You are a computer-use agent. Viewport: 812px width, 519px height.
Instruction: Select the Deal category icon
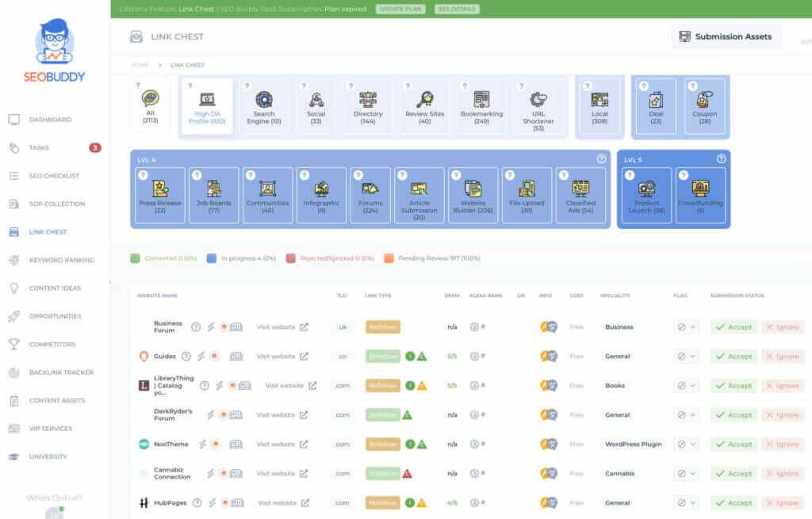click(656, 99)
